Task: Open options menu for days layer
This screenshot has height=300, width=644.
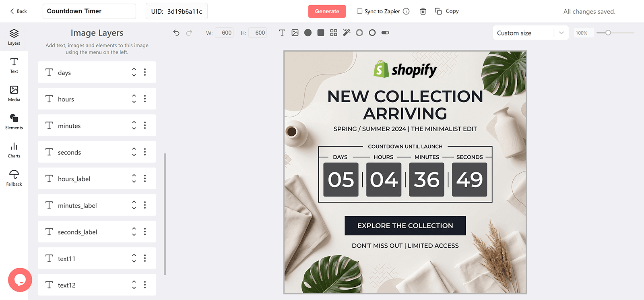Action: [x=145, y=72]
